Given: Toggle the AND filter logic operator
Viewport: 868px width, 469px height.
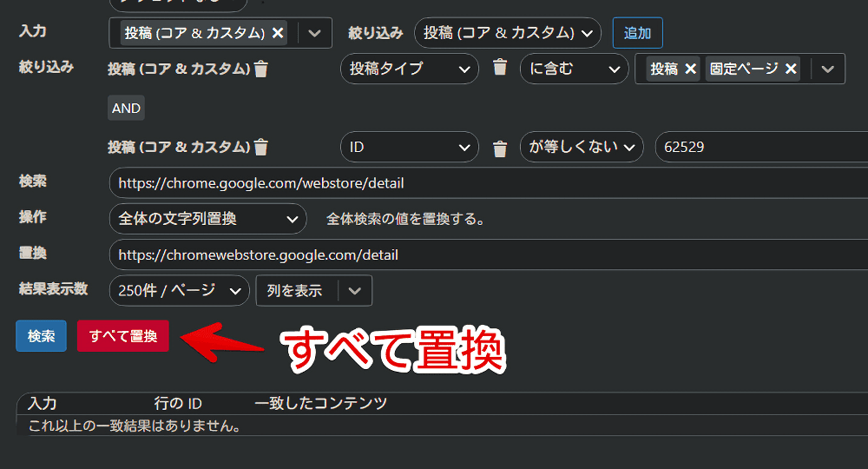Looking at the screenshot, I should (126, 108).
